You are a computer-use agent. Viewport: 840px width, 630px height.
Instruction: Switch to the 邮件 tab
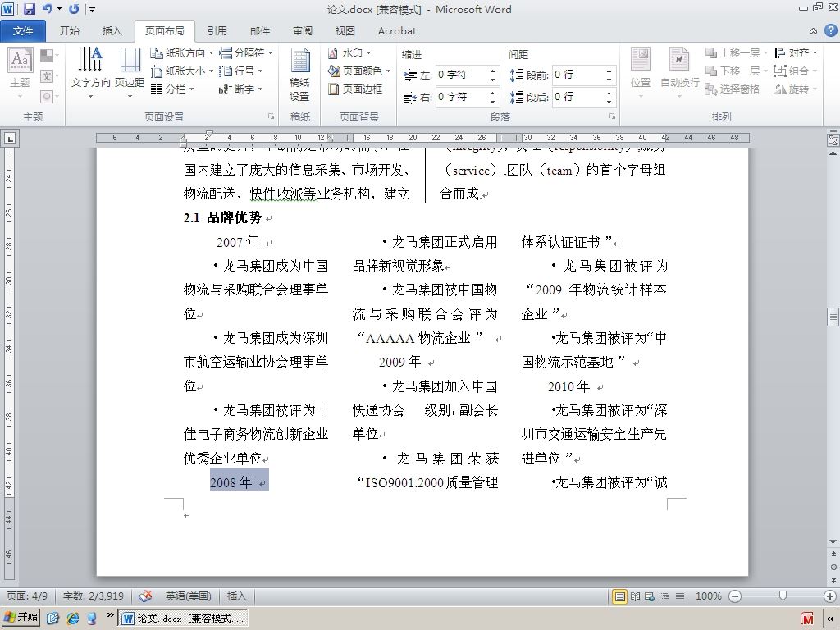click(x=260, y=31)
